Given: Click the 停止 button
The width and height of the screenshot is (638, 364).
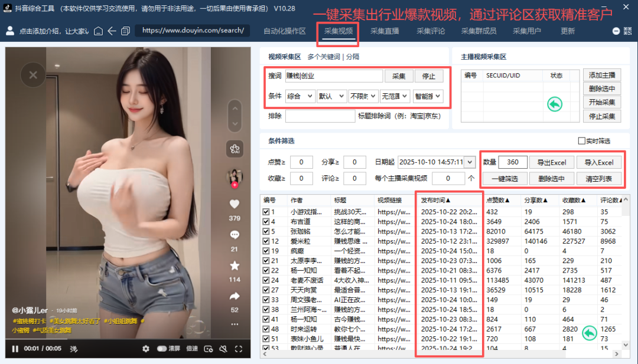Looking at the screenshot, I should (x=429, y=76).
